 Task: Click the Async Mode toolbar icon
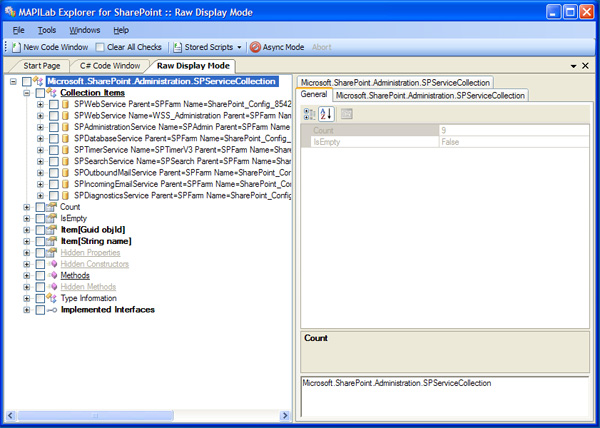[256, 47]
